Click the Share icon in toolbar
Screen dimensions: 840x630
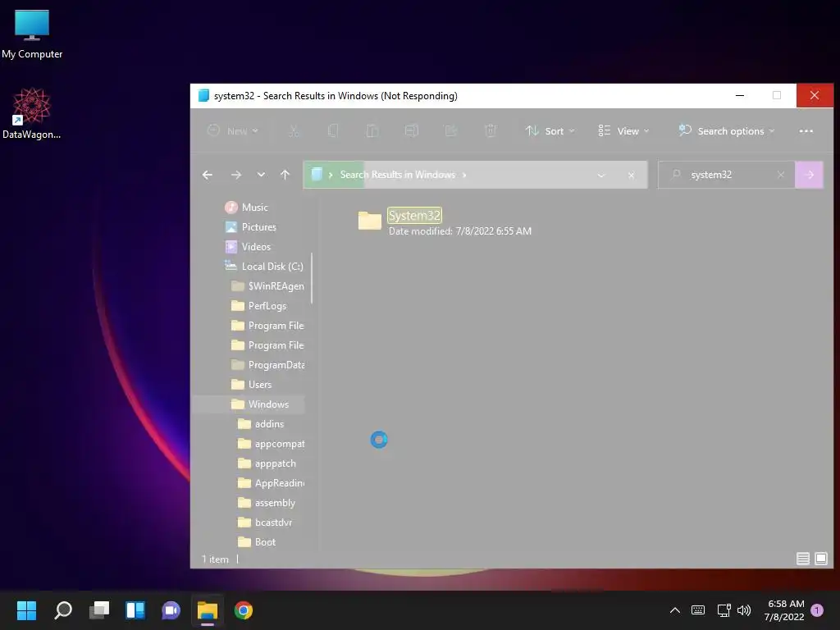pyautogui.click(x=451, y=130)
